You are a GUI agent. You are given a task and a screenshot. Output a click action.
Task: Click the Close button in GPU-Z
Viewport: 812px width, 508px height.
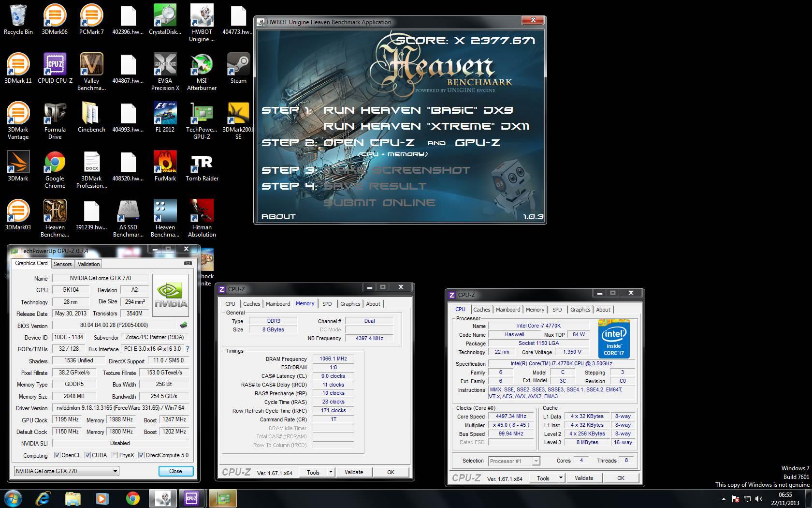(x=175, y=471)
